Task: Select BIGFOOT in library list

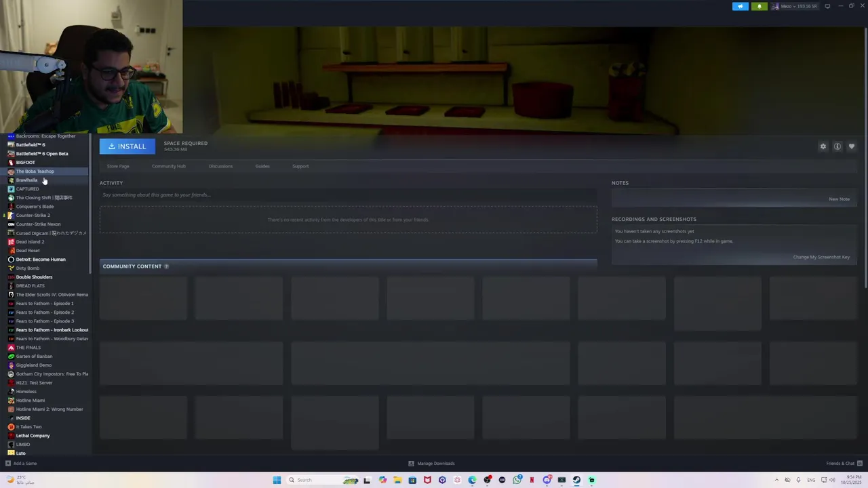Action: click(45, 163)
